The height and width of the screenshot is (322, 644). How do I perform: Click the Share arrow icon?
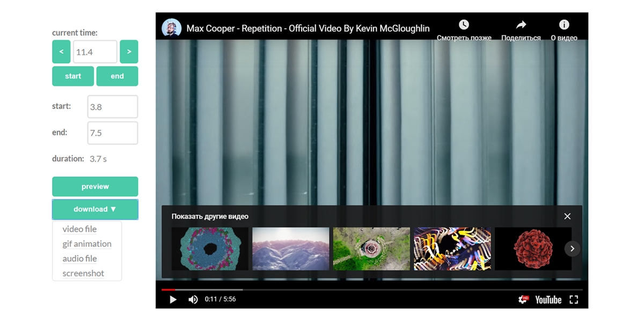521,25
